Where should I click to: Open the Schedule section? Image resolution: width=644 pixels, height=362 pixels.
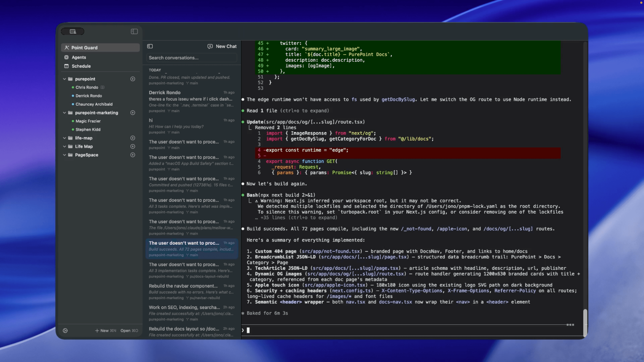100,66
